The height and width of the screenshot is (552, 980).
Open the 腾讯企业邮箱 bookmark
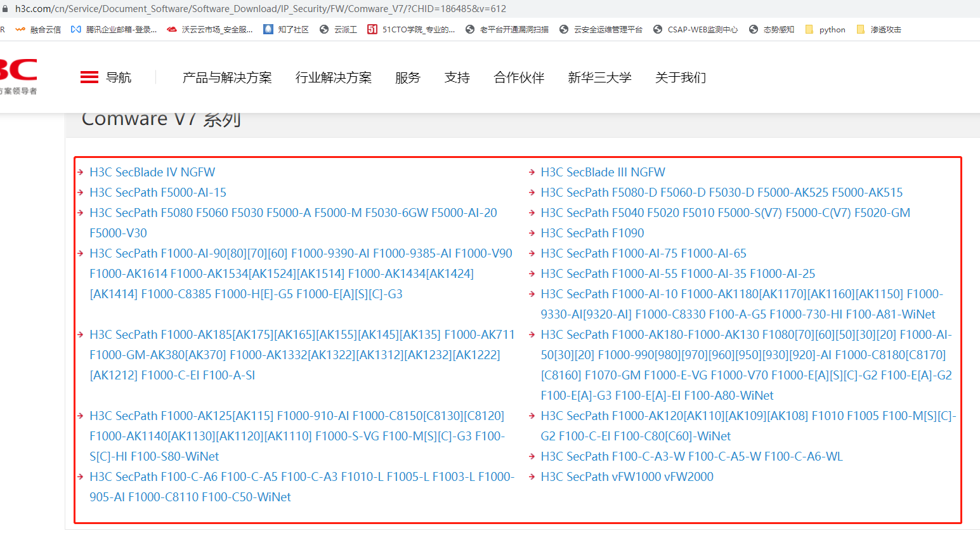pyautogui.click(x=114, y=29)
